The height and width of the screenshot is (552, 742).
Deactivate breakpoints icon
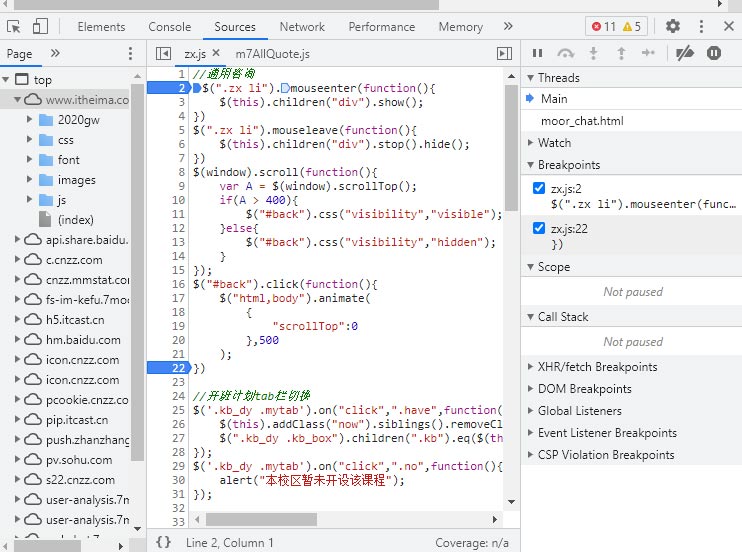coord(684,53)
